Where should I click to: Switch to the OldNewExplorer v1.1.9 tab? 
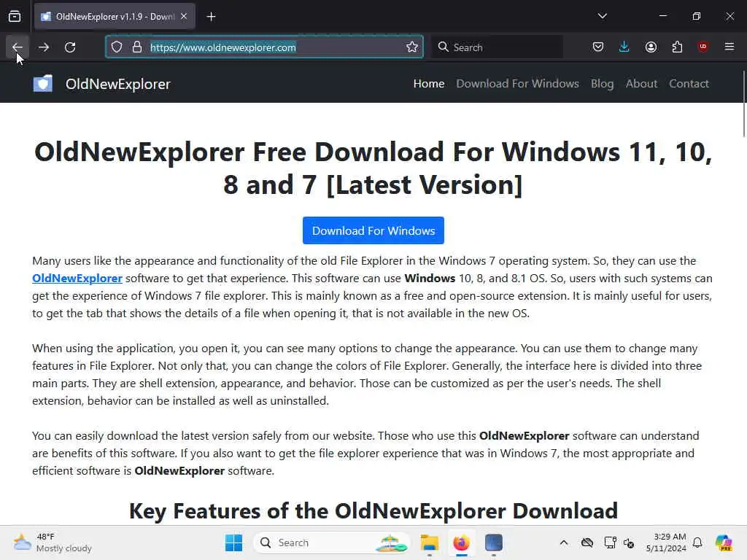[x=115, y=17]
